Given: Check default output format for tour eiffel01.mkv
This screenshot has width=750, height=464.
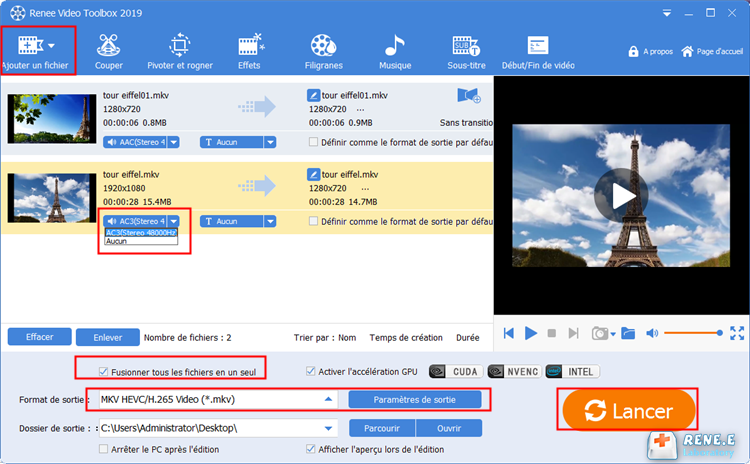Looking at the screenshot, I should [313, 142].
